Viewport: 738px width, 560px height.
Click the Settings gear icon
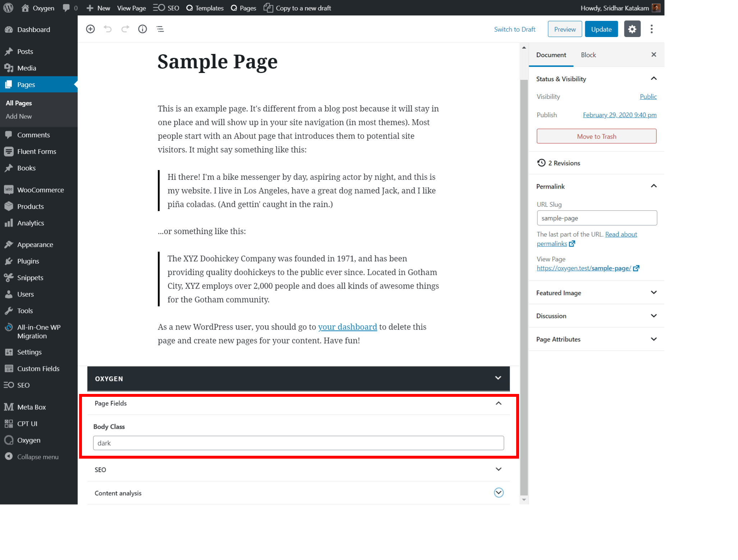(x=632, y=29)
